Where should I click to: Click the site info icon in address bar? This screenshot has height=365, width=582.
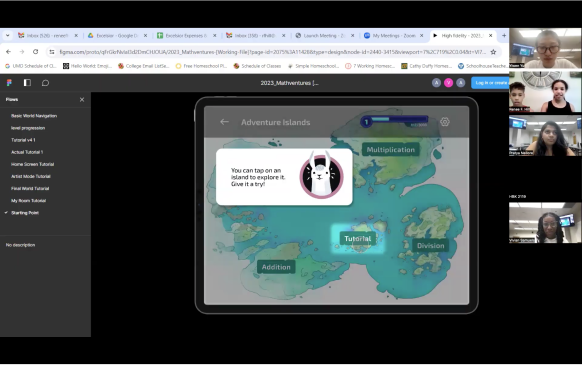(x=52, y=52)
